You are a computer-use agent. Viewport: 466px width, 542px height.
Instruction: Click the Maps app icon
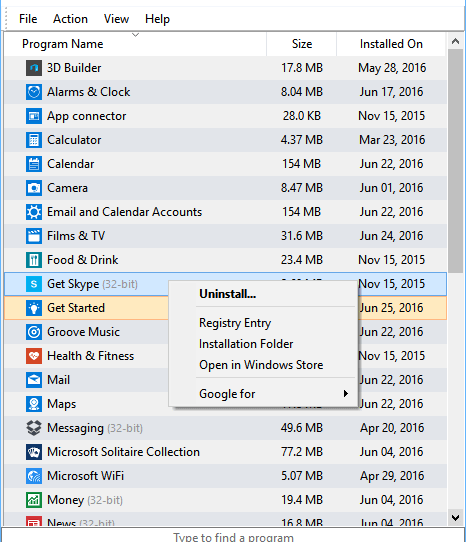coord(34,404)
